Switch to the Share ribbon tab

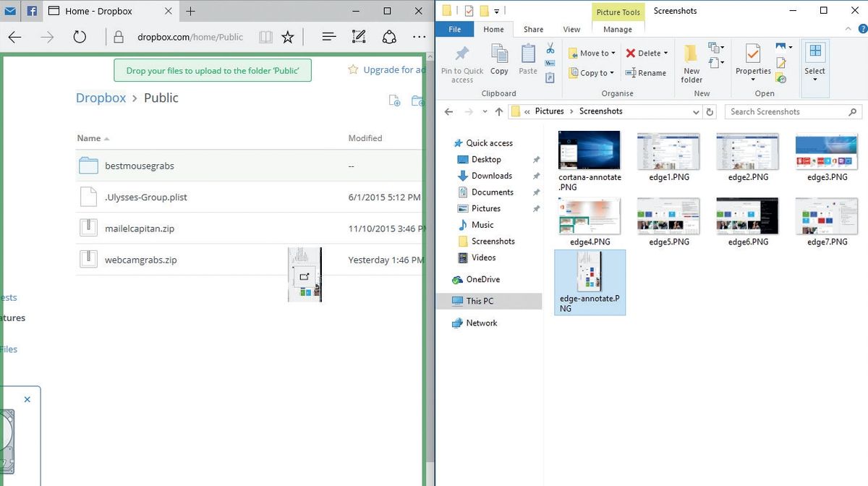click(x=533, y=29)
